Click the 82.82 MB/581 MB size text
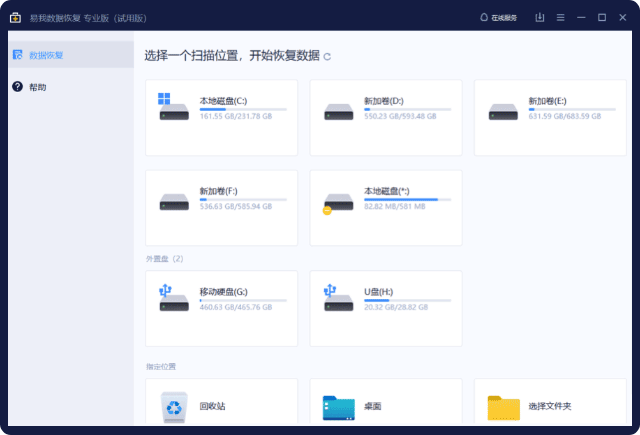The width and height of the screenshot is (640, 435). (x=395, y=206)
